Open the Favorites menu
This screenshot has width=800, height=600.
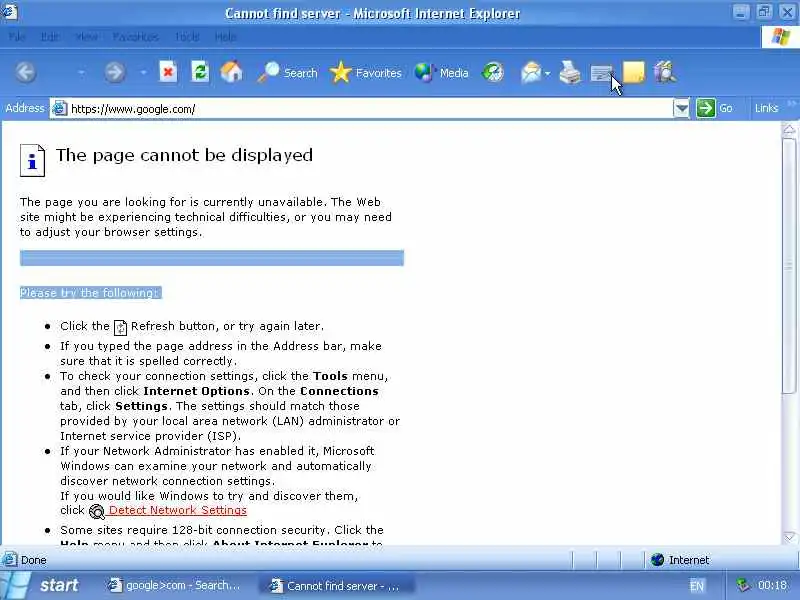click(x=135, y=37)
